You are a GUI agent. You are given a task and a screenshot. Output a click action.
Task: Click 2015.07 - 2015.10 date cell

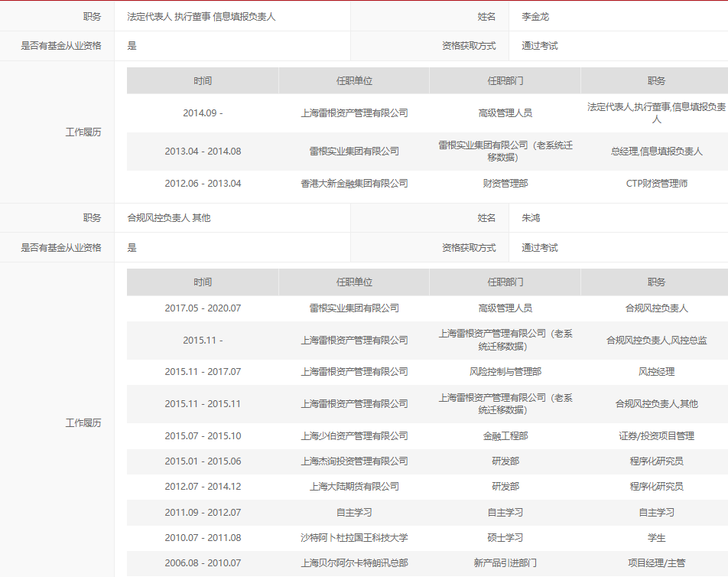click(x=203, y=435)
